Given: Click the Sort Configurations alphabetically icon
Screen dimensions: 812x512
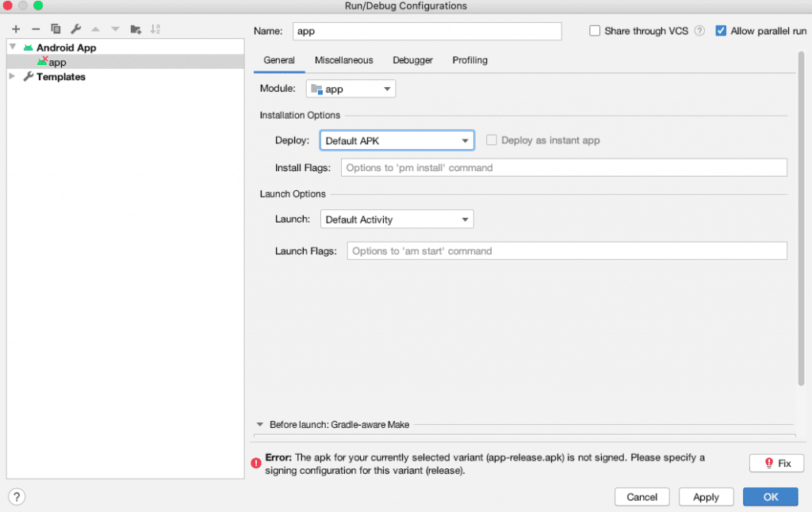Looking at the screenshot, I should tap(155, 29).
